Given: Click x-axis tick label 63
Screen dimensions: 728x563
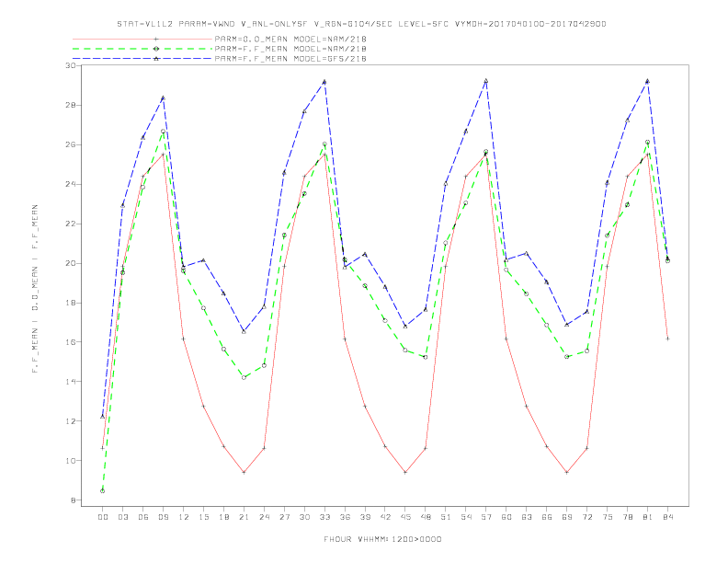Looking at the screenshot, I should (527, 517).
